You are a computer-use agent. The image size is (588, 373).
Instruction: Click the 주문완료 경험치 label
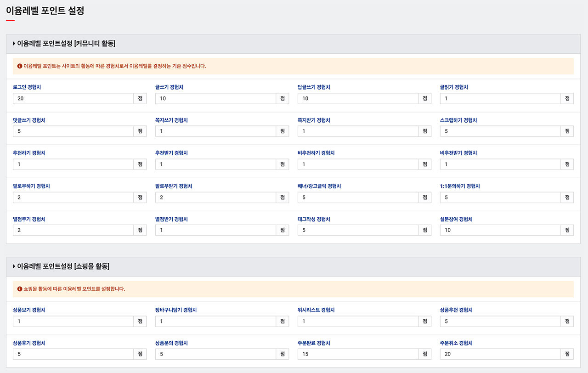point(314,343)
